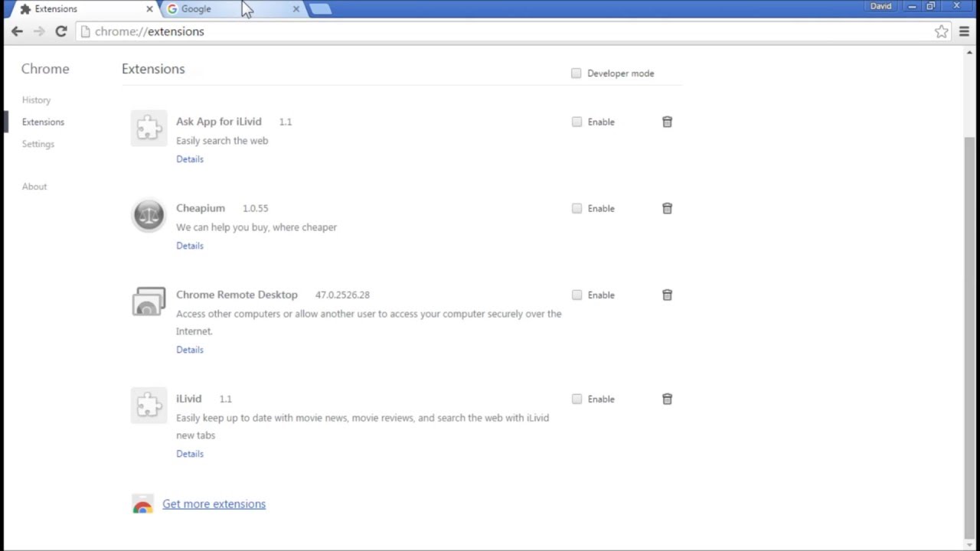Click the Cheapium scales icon
This screenshot has height=551, width=980.
[149, 215]
